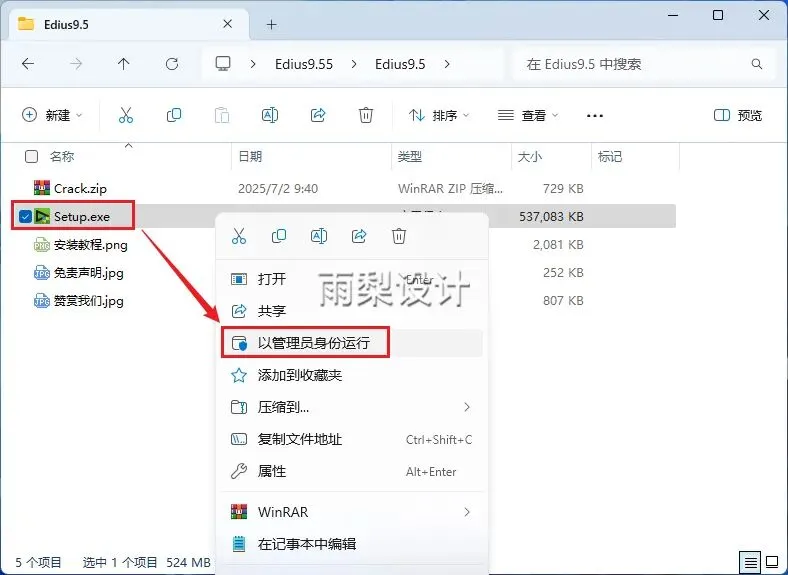This screenshot has height=575, width=788.
Task: Go back with the left arrow
Action: [28, 64]
